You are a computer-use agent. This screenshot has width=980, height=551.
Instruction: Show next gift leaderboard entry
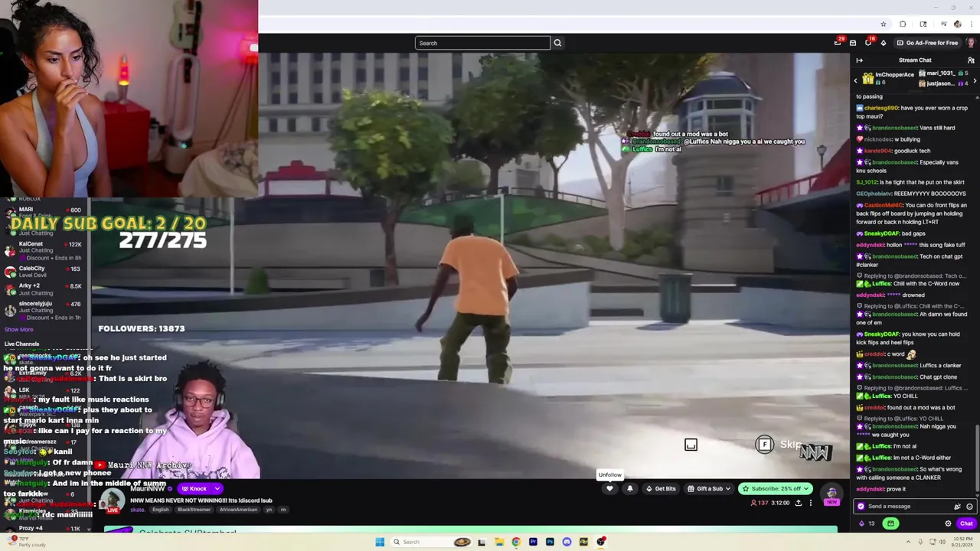pyautogui.click(x=974, y=81)
